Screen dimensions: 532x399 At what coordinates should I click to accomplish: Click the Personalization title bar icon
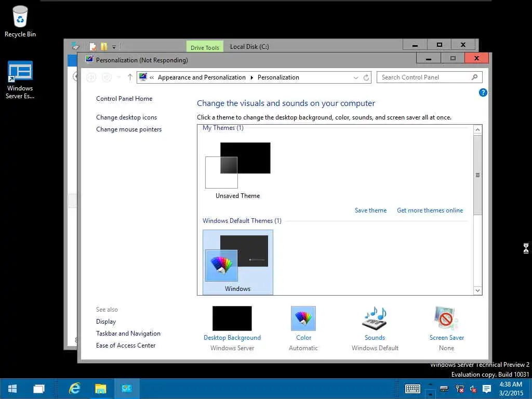89,59
